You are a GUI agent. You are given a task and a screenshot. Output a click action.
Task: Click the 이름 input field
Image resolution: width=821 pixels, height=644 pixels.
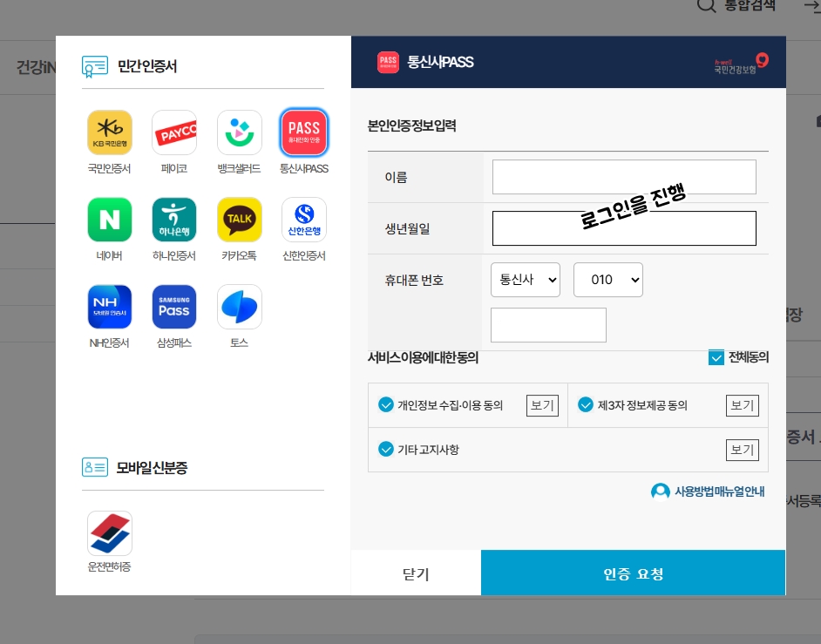click(624, 177)
